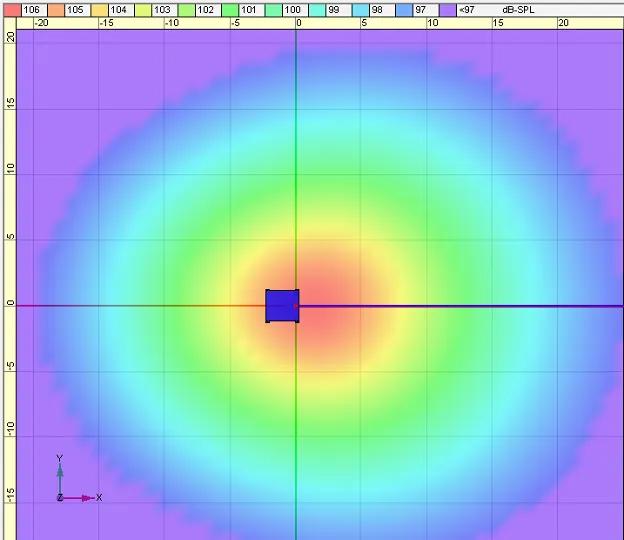Select the 102 dB legend swatch
624x540 pixels.
click(x=186, y=9)
